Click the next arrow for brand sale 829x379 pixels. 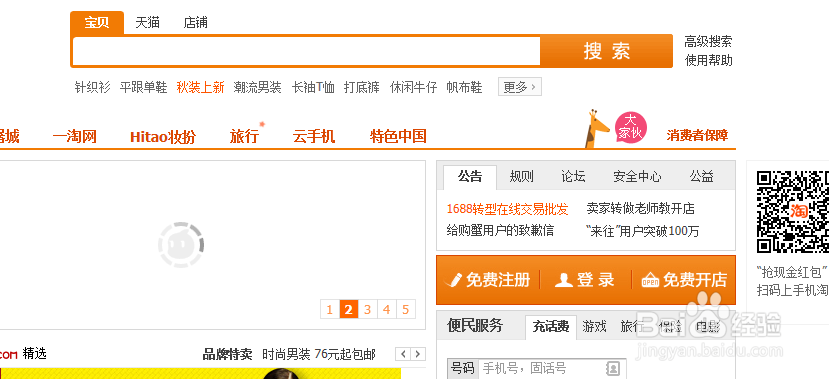point(418,354)
